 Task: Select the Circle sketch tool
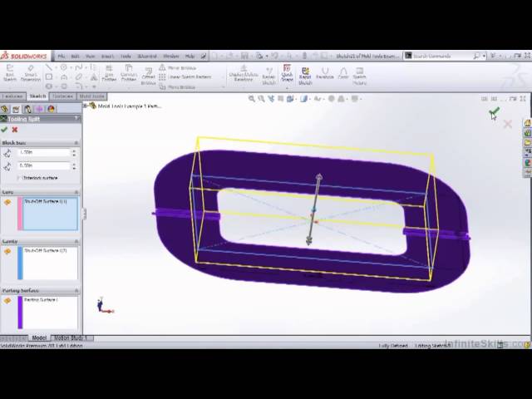coord(64,67)
